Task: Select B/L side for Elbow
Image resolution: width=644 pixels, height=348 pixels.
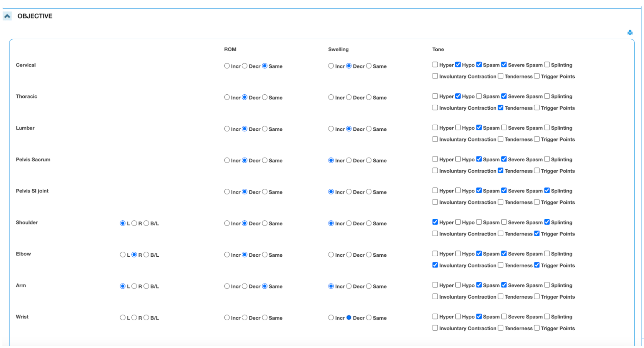Action: coord(146,255)
